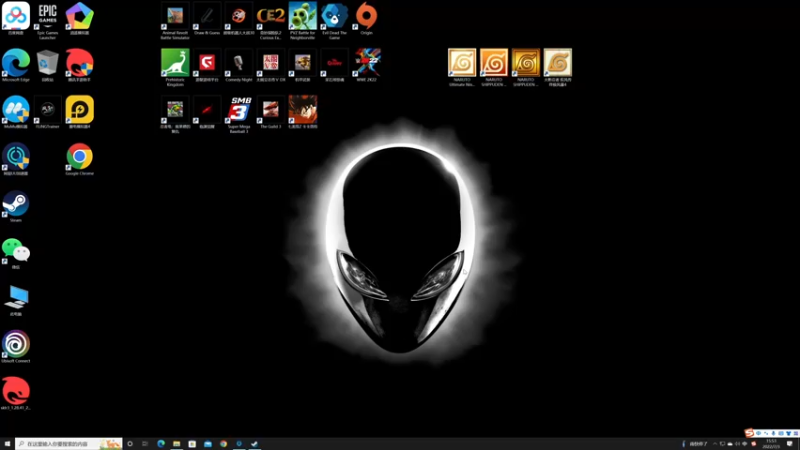This screenshot has width=800, height=450.
Task: Open the CE2 Curious Expedition shortcut
Action: coord(270,20)
